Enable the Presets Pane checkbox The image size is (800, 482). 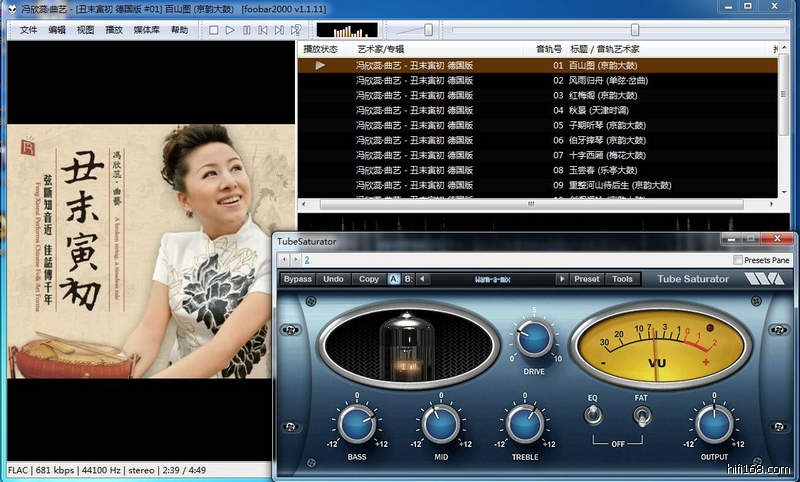click(x=738, y=260)
